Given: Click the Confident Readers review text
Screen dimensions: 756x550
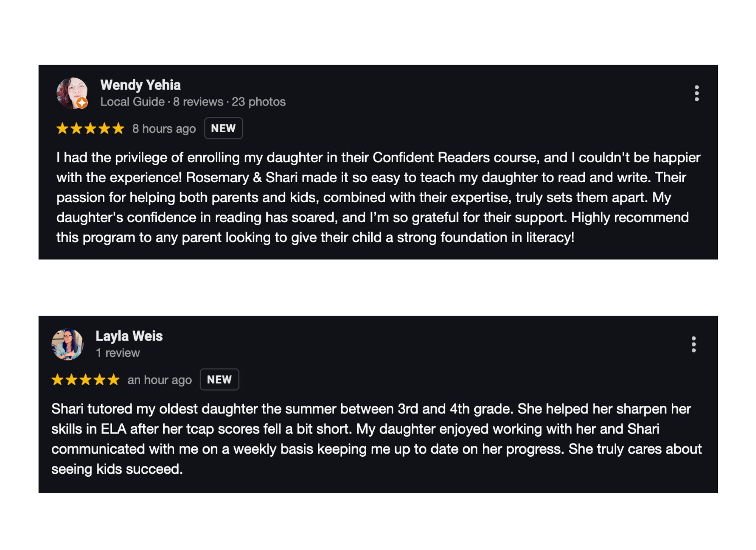Looking at the screenshot, I should pos(378,197).
